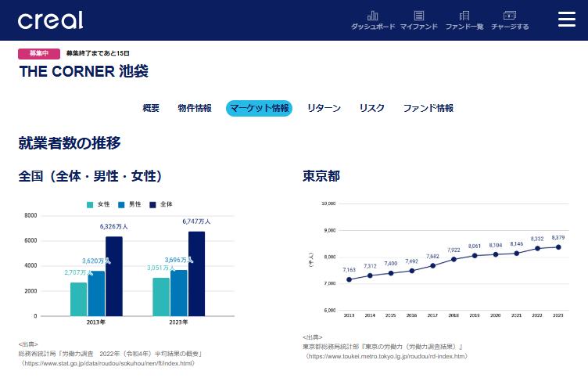Open the マイファンド icon
This screenshot has width=588, height=378.
pyautogui.click(x=419, y=20)
